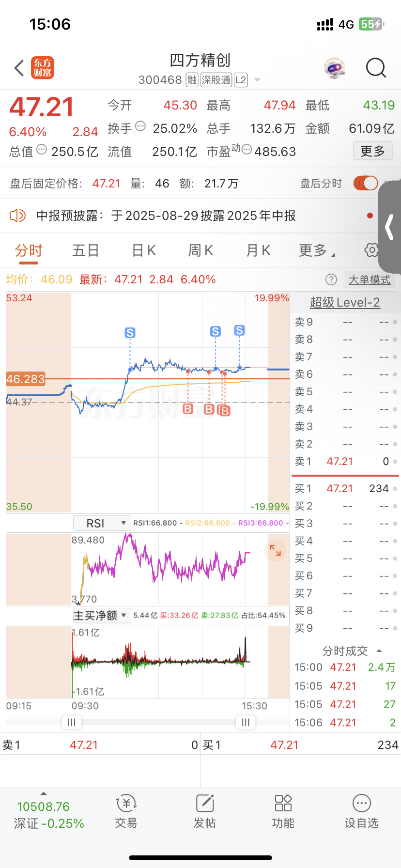The width and height of the screenshot is (401, 868).
Task: Open 功能 functions icon
Action: (x=283, y=812)
